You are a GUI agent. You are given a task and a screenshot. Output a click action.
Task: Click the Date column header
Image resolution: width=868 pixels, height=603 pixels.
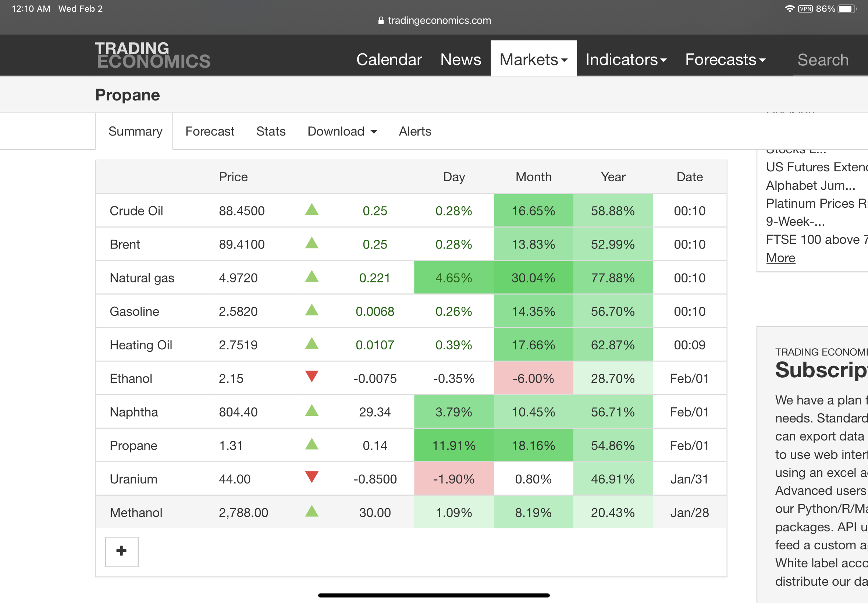pos(690,177)
